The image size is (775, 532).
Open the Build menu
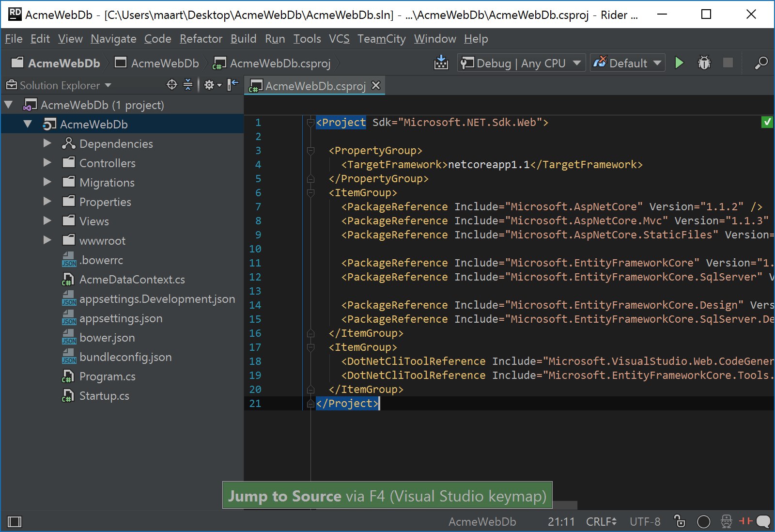[x=243, y=39]
